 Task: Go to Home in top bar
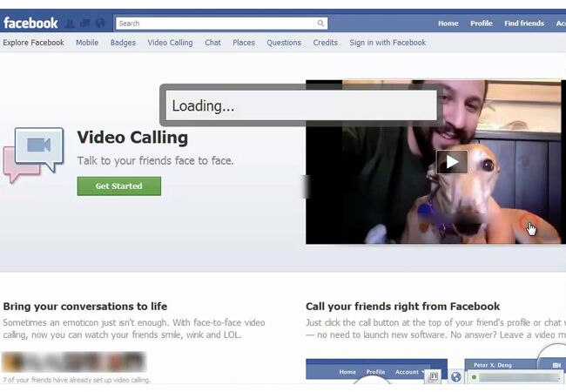448,24
